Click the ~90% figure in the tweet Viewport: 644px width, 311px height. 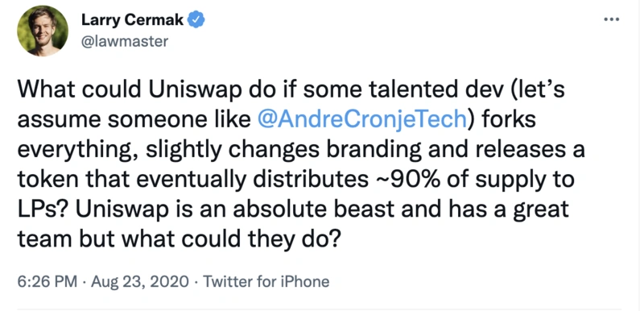point(407,180)
